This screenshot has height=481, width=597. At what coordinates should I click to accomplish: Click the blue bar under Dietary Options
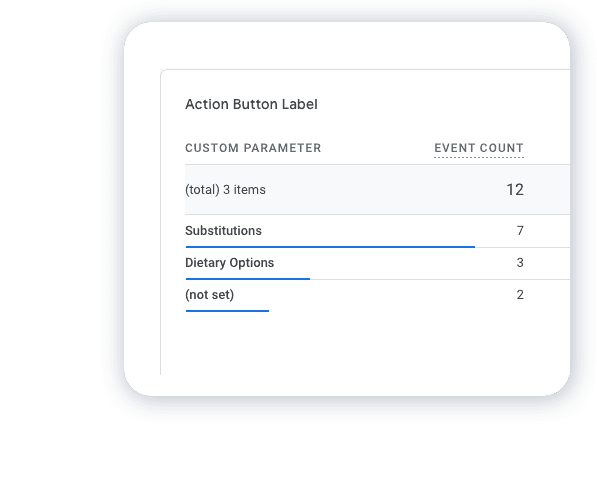[x=248, y=279]
